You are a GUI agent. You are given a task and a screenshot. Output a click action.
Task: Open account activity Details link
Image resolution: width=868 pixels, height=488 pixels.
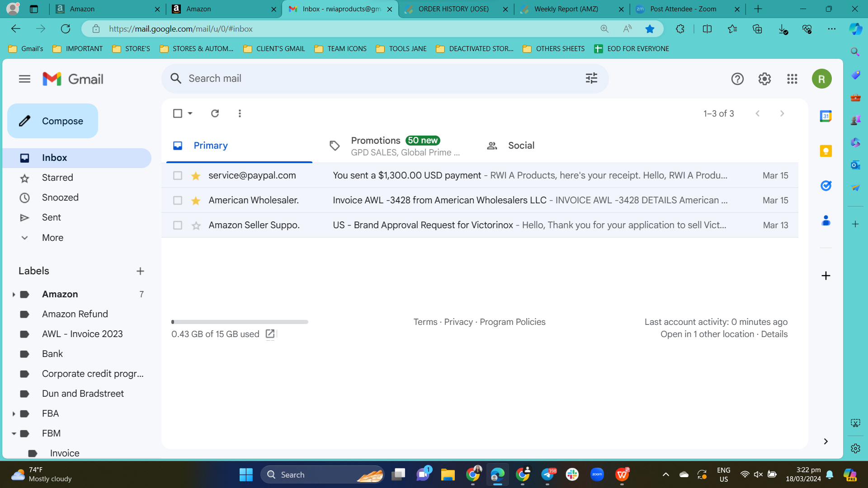point(774,334)
